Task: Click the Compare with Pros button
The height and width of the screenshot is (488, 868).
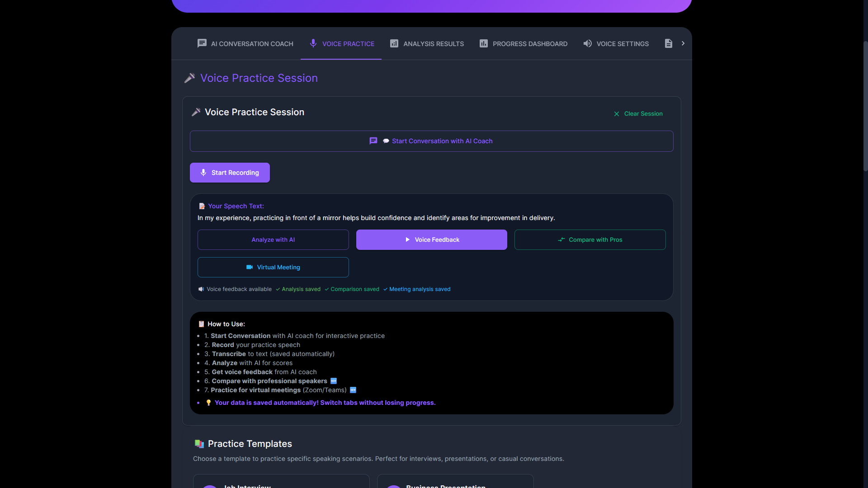Action: (x=590, y=239)
